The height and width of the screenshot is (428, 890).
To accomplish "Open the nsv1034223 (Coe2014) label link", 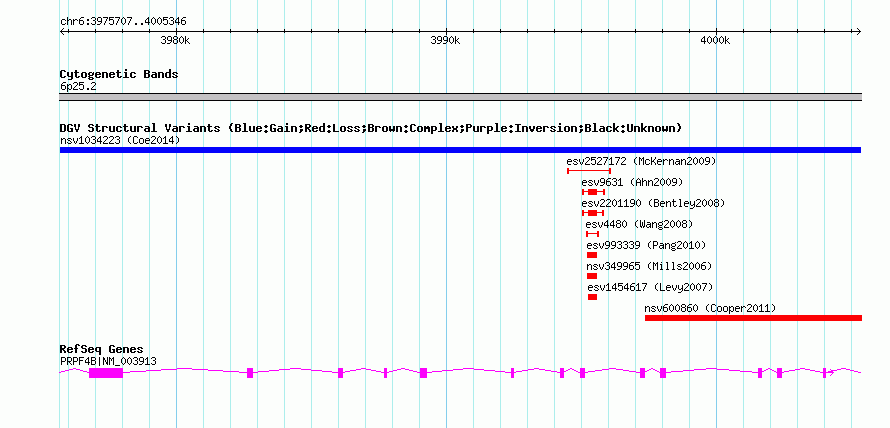I will (120, 140).
